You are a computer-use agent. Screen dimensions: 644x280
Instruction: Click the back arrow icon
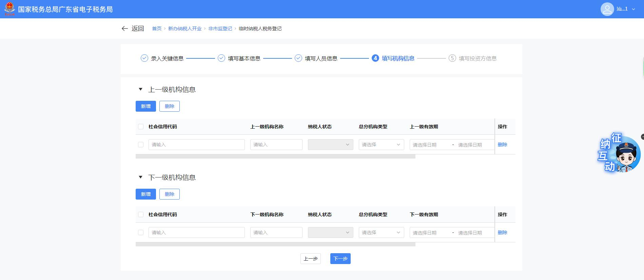(124, 29)
